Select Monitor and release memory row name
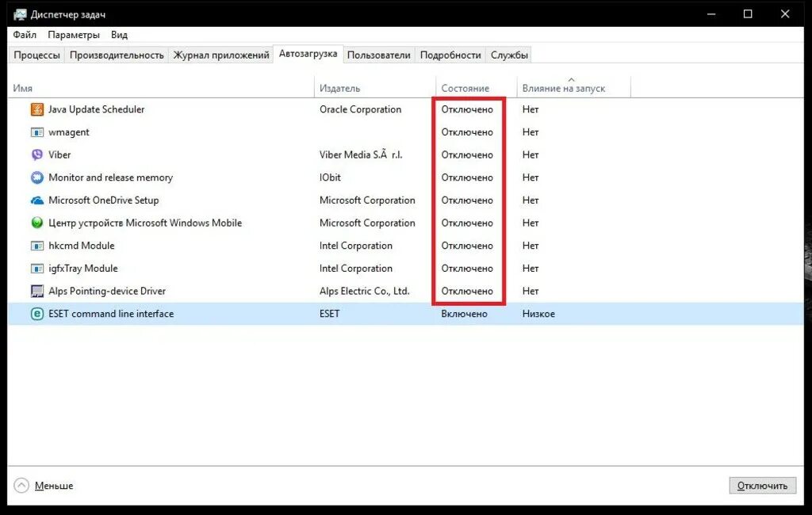 pyautogui.click(x=110, y=177)
